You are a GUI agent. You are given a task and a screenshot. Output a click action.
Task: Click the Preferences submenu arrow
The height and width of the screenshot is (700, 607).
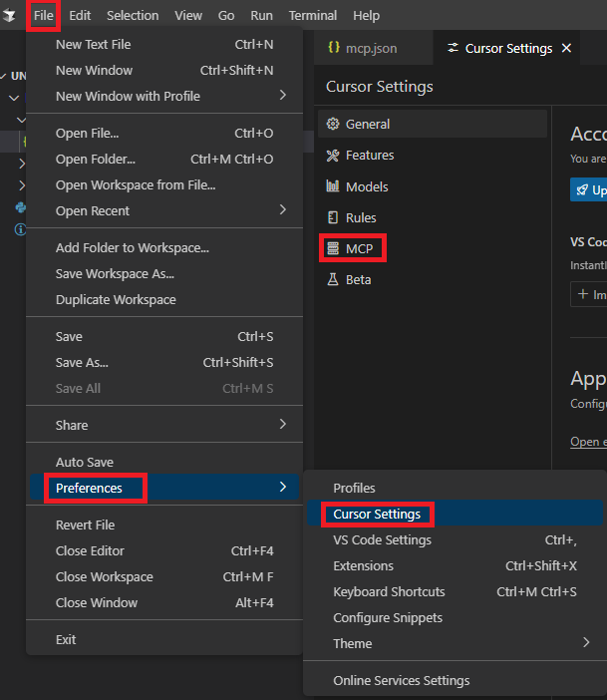click(282, 487)
